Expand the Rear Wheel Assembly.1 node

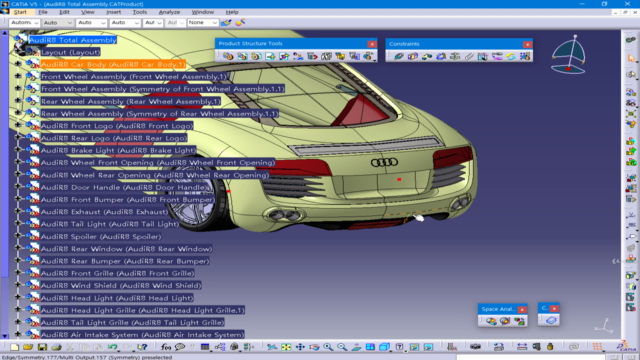(18, 100)
